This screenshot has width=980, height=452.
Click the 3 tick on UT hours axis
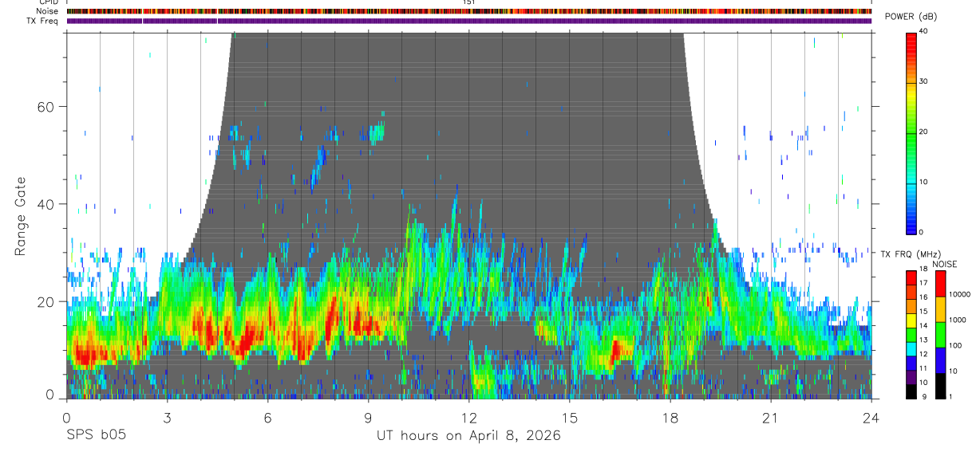[167, 418]
